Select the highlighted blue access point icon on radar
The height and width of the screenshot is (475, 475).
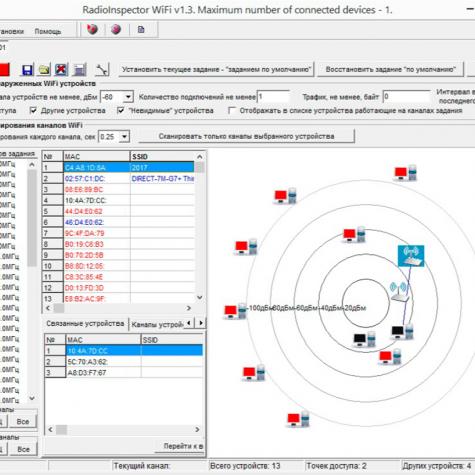[x=411, y=256]
